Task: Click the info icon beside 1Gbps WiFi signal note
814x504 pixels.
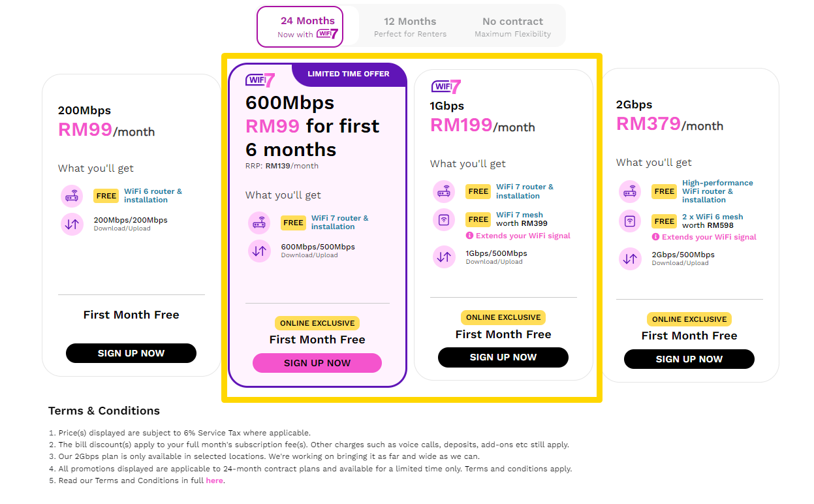Action: tap(469, 236)
